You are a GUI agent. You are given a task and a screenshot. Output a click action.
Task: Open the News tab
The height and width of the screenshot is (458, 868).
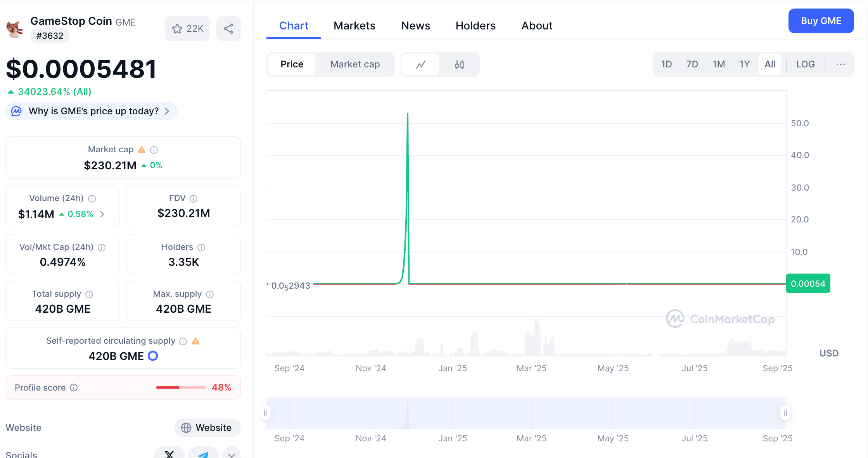(x=415, y=26)
